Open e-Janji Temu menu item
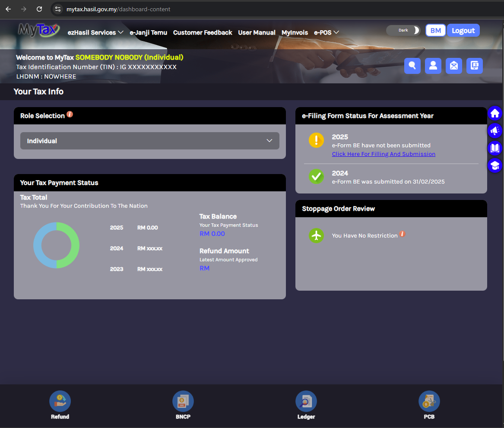This screenshot has width=504, height=428. point(149,32)
